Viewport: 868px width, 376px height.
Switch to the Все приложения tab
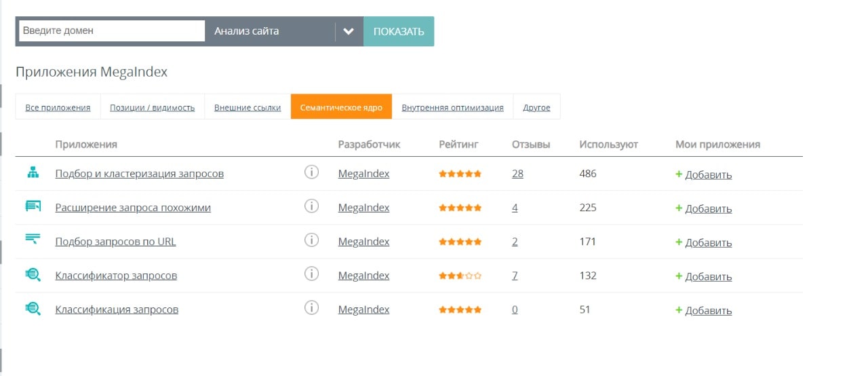(x=58, y=107)
